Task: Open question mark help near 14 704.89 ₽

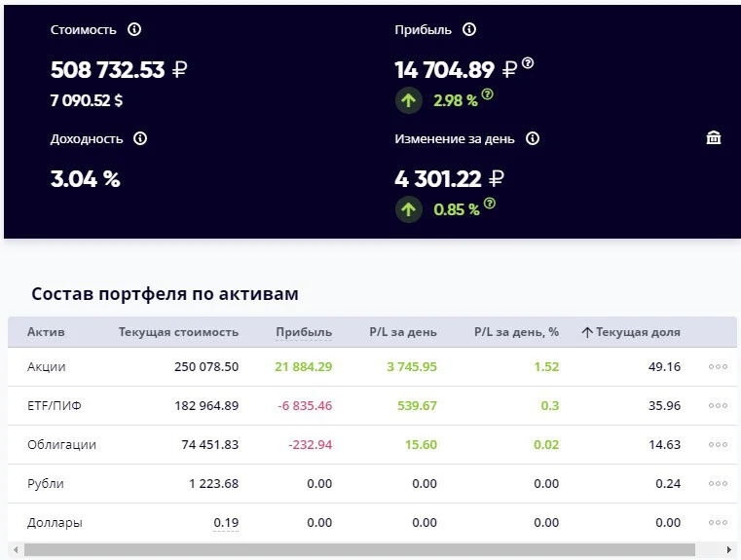Action: coord(528,63)
